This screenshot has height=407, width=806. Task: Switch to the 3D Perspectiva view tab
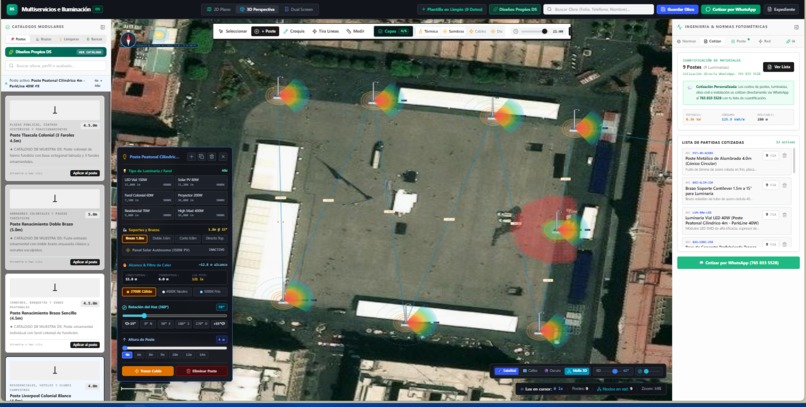258,9
